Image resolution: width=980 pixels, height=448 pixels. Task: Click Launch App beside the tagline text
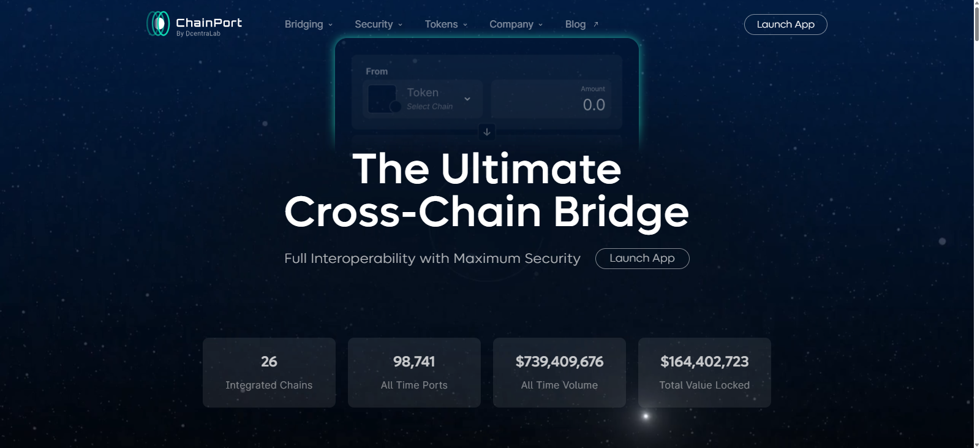tap(641, 258)
